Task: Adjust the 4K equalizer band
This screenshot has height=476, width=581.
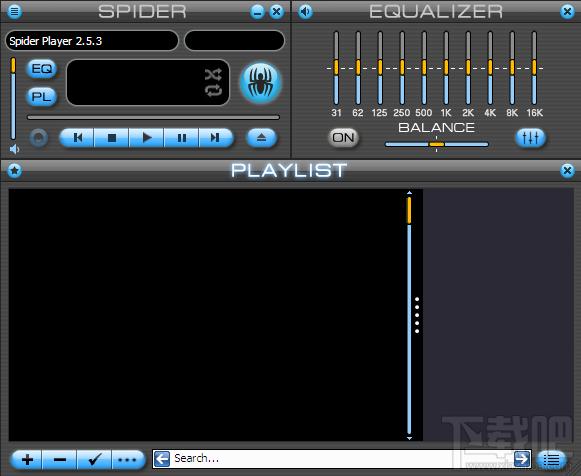Action: (x=490, y=68)
